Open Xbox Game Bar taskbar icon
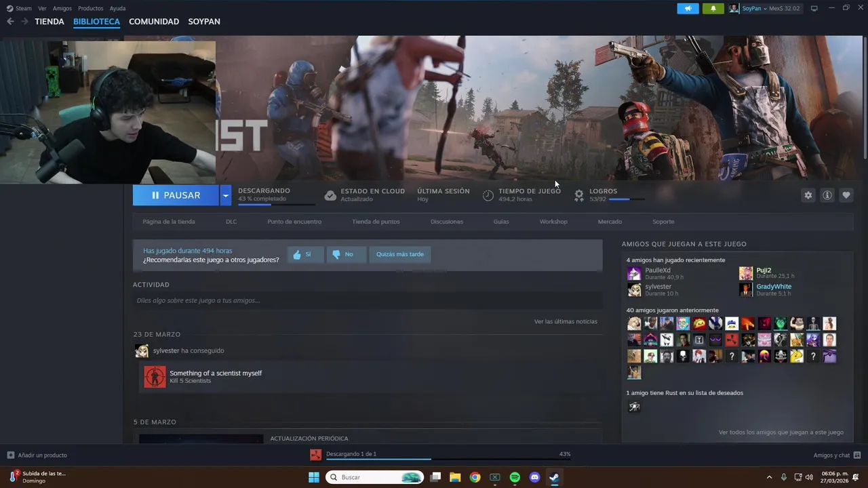The image size is (868, 488). 495,477
